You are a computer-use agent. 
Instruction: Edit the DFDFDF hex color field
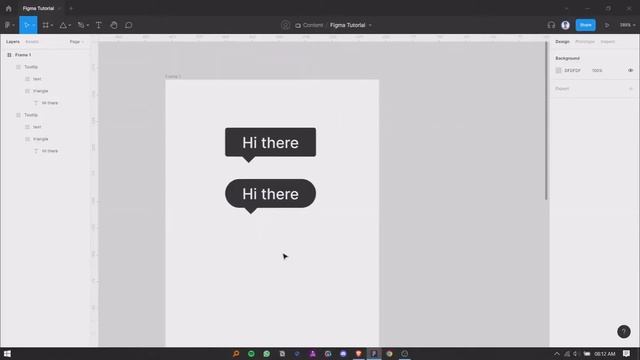click(572, 70)
